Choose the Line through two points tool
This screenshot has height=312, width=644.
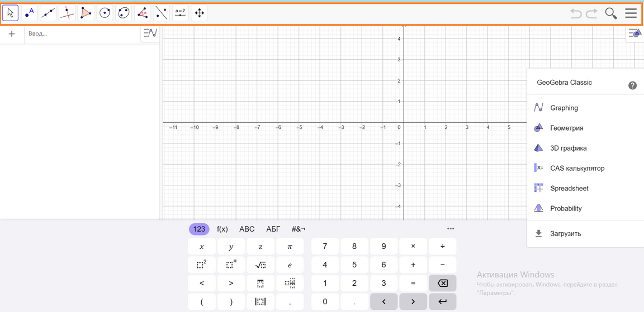click(x=48, y=13)
